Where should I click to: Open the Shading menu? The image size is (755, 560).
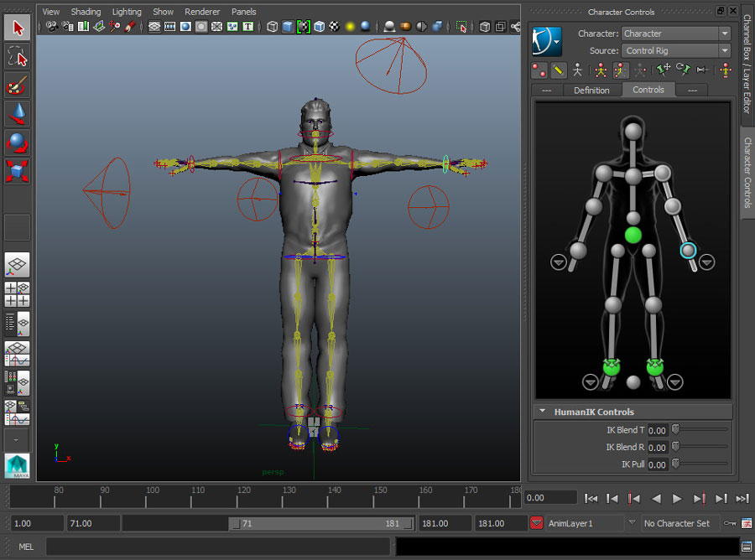[x=86, y=11]
